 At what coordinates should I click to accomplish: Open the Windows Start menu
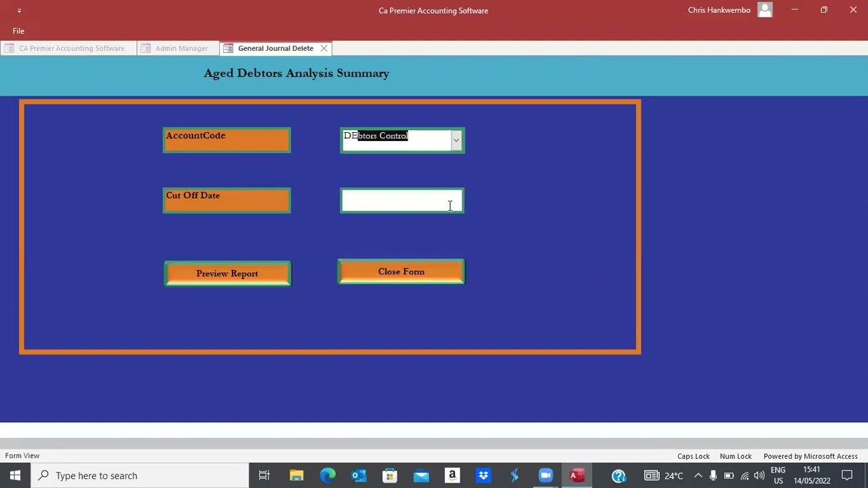click(15, 475)
